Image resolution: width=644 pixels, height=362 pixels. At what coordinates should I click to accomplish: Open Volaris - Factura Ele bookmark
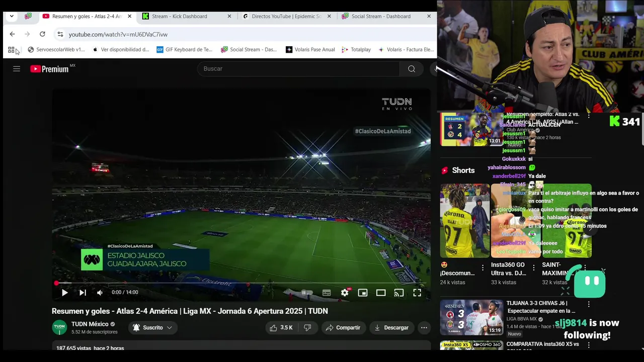pos(406,50)
